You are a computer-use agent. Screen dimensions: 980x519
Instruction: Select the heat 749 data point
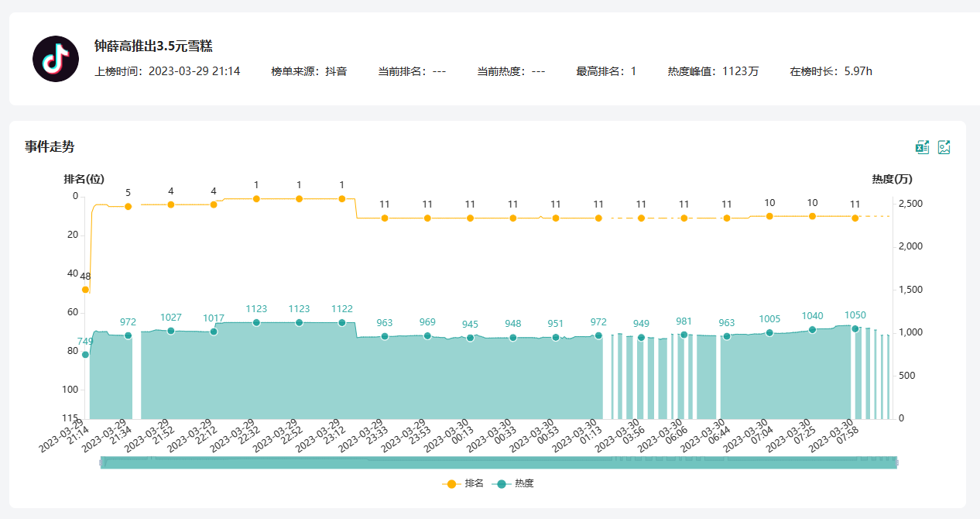click(85, 355)
